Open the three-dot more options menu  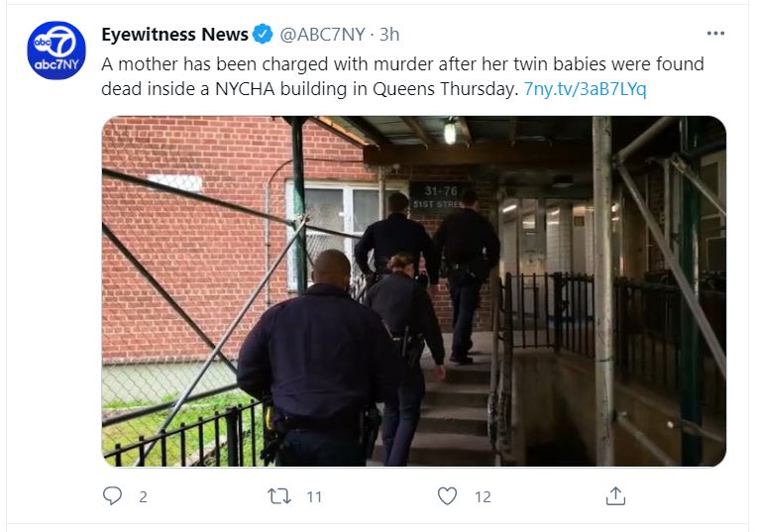[x=715, y=34]
